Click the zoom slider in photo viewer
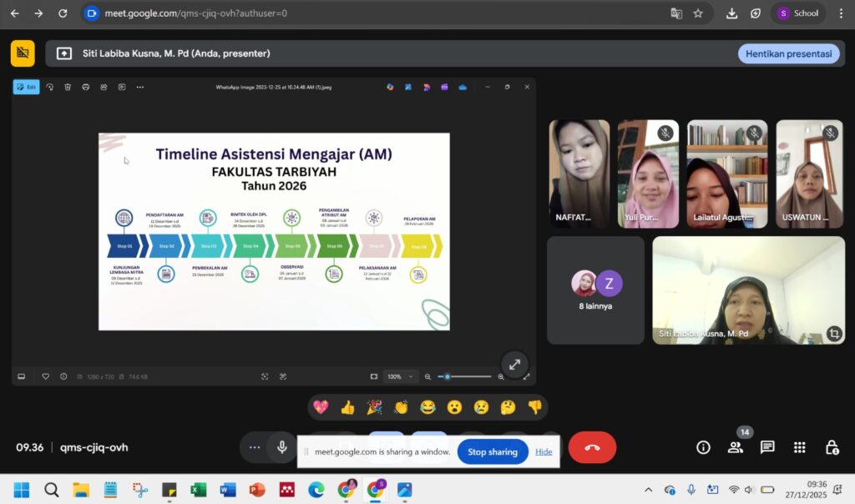 466,376
